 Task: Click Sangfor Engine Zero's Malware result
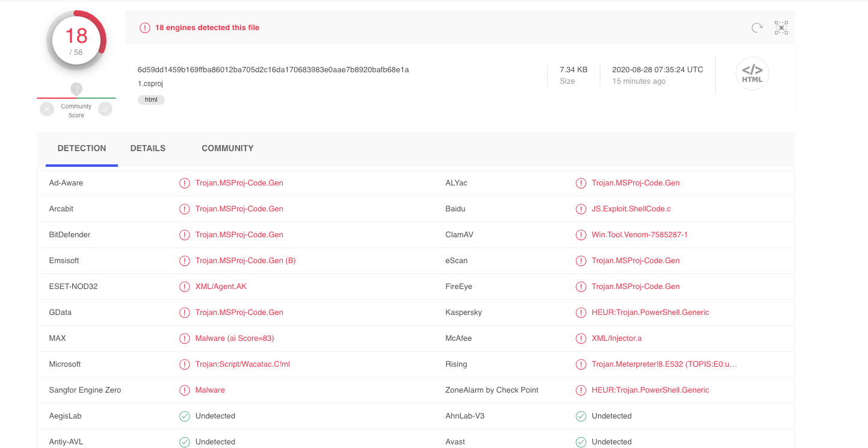click(x=210, y=390)
